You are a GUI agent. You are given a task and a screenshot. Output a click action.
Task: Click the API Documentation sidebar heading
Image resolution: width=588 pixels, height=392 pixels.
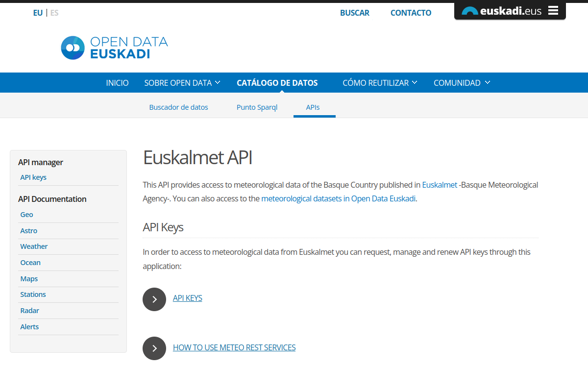[x=52, y=199]
